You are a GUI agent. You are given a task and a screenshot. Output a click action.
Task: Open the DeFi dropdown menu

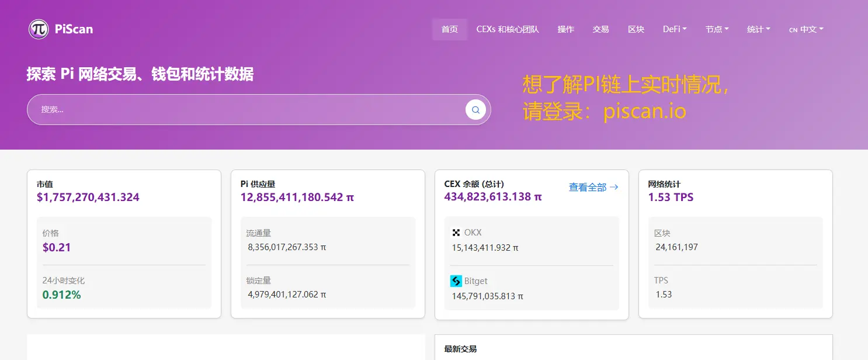pyautogui.click(x=675, y=29)
